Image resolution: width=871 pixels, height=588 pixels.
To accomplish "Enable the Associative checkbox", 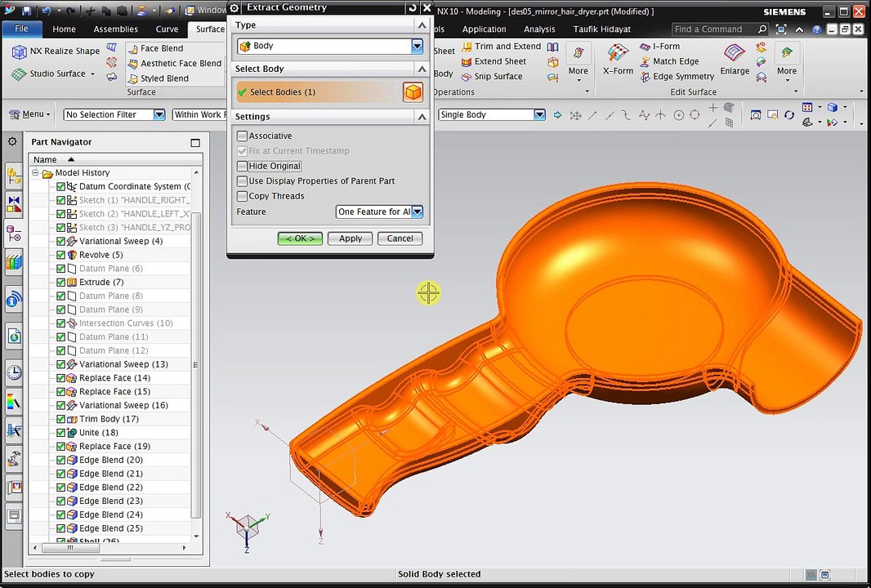I will click(242, 136).
